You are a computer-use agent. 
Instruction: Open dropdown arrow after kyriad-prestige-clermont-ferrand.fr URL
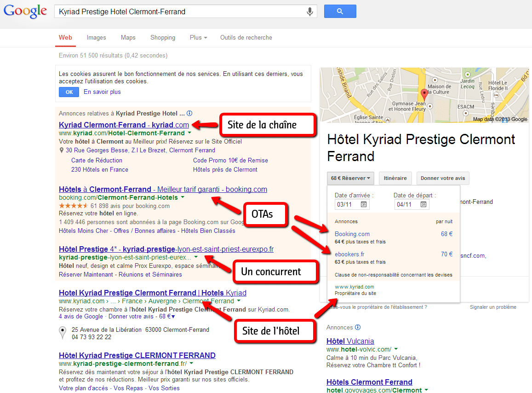tap(192, 364)
